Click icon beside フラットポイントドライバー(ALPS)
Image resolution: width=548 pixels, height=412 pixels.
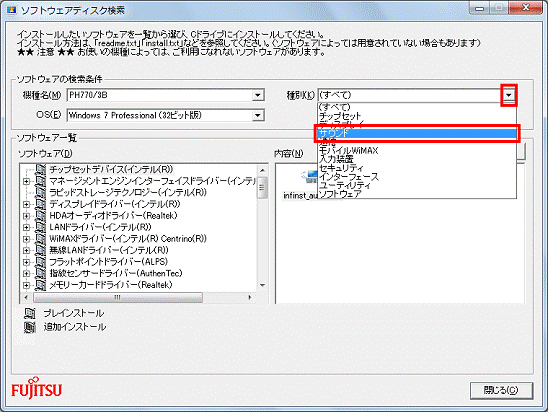click(41, 262)
